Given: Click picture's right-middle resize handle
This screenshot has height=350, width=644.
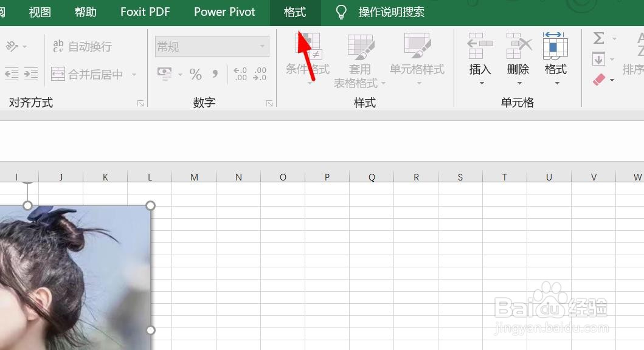Looking at the screenshot, I should tap(150, 330).
